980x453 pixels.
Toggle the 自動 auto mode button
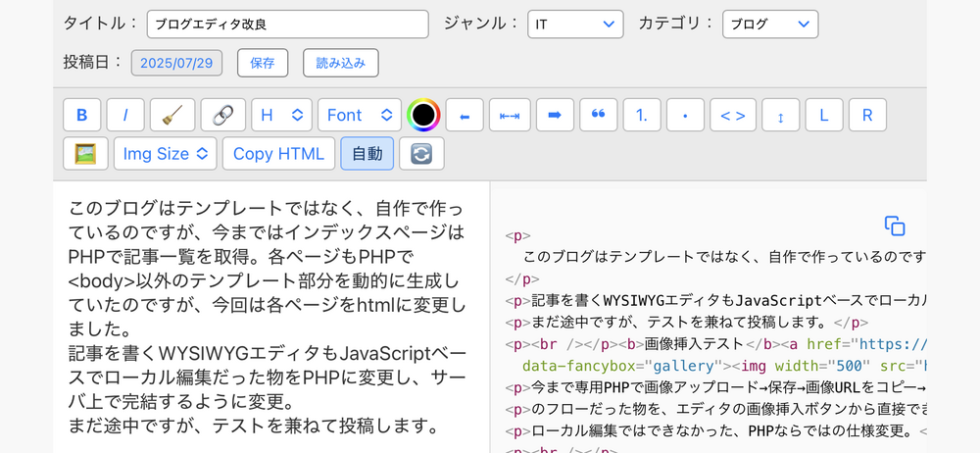pos(367,153)
